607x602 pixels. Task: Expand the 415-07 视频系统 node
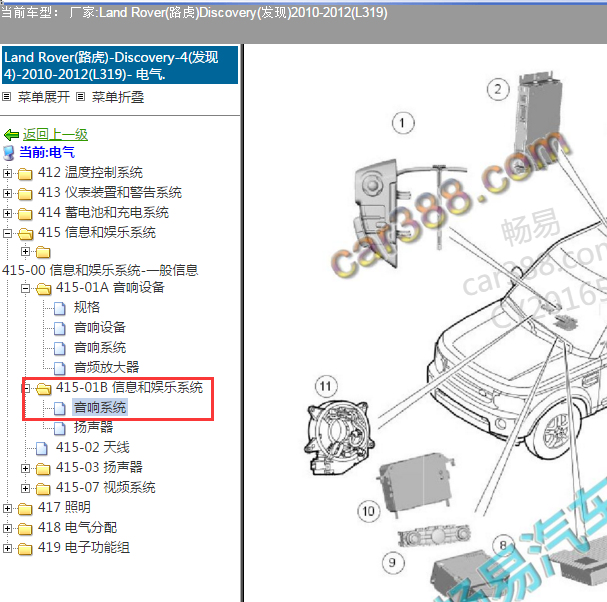[x=25, y=488]
